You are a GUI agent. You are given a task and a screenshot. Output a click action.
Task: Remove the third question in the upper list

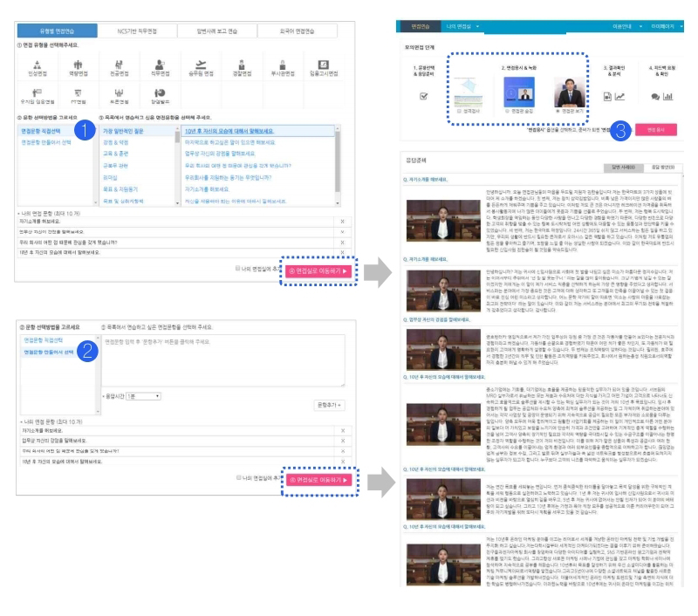[x=342, y=243]
